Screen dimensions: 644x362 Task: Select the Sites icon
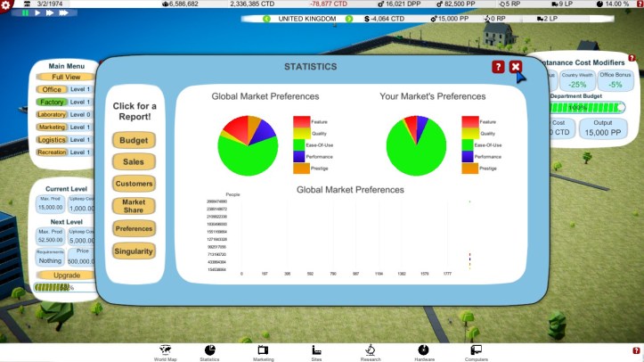pyautogui.click(x=316, y=350)
